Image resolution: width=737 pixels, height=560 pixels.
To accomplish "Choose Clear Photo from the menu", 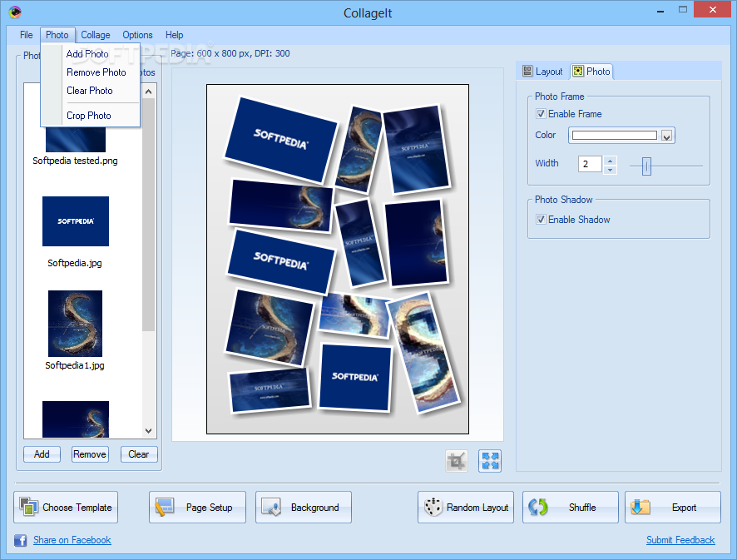I will click(x=90, y=91).
